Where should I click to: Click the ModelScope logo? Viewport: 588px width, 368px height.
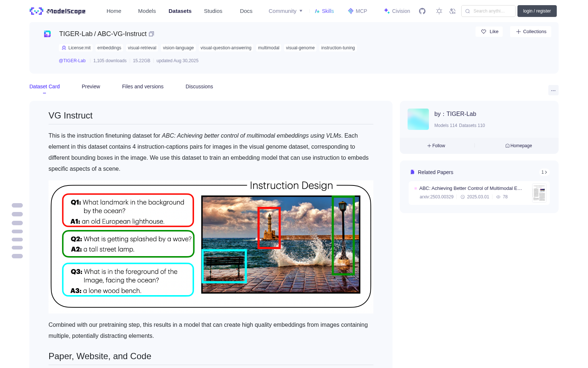click(x=57, y=11)
